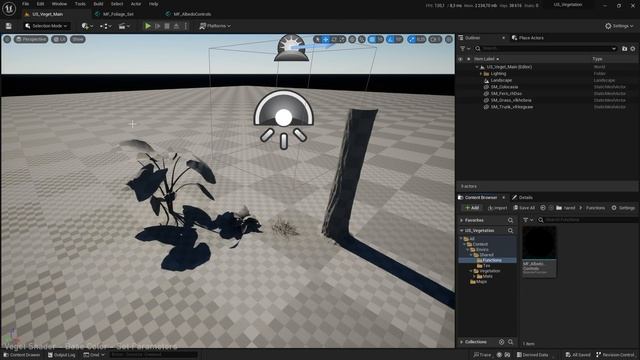The image size is (640, 360).
Task: Expand the Lighting folder in Outliner
Action: coord(481,74)
